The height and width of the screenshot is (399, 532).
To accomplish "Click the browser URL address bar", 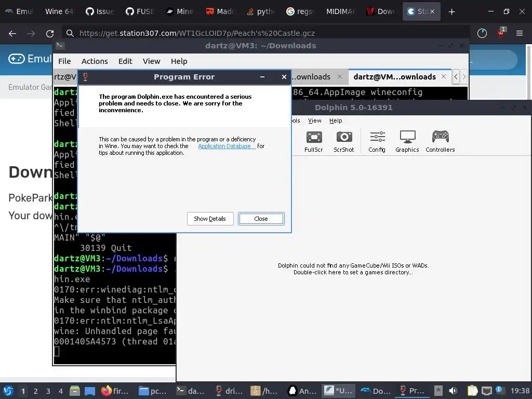I will 264,33.
